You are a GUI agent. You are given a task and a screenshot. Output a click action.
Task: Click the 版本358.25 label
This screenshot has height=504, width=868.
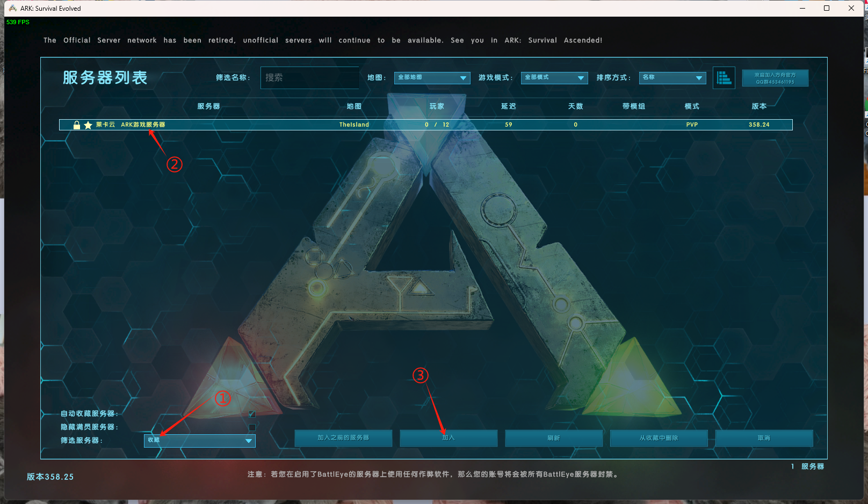tap(50, 477)
